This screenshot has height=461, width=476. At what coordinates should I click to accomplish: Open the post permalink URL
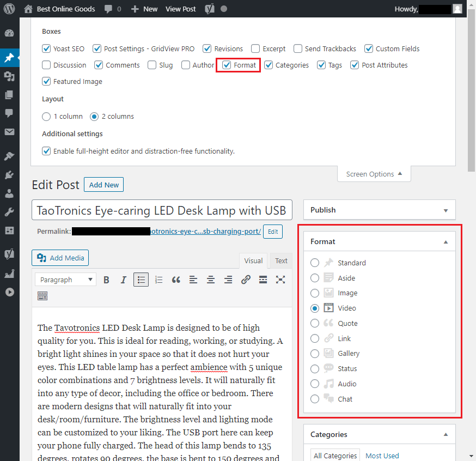pos(205,232)
